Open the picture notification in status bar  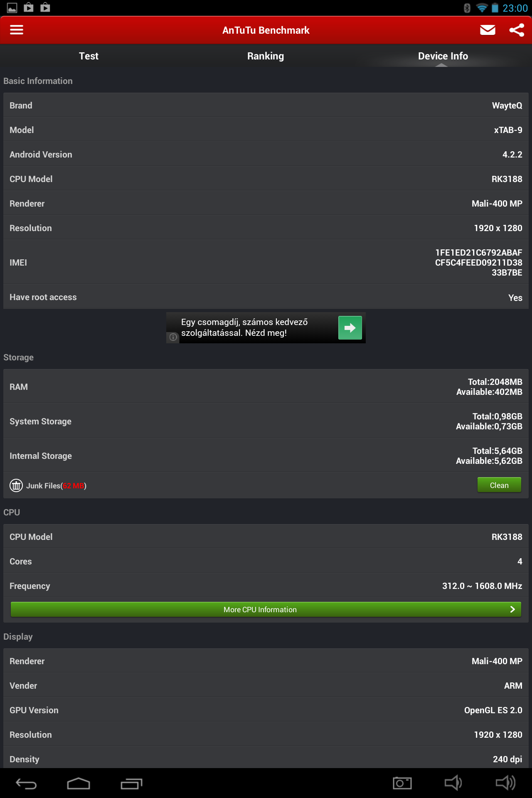12,7
